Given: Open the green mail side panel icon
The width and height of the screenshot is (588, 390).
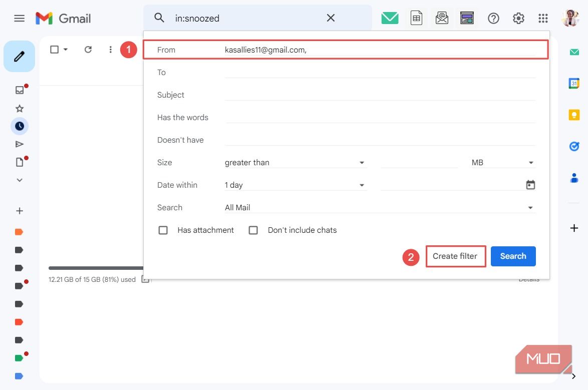Looking at the screenshot, I should [574, 52].
